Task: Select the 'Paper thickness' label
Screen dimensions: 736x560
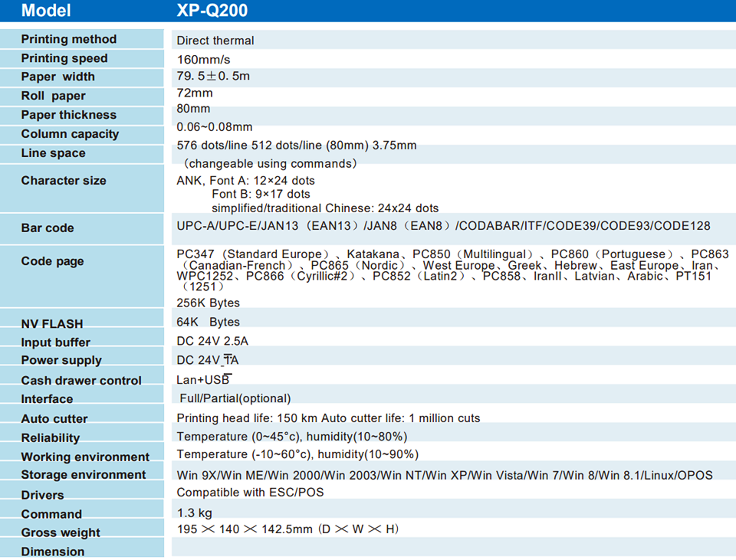Action: pyautogui.click(x=68, y=114)
